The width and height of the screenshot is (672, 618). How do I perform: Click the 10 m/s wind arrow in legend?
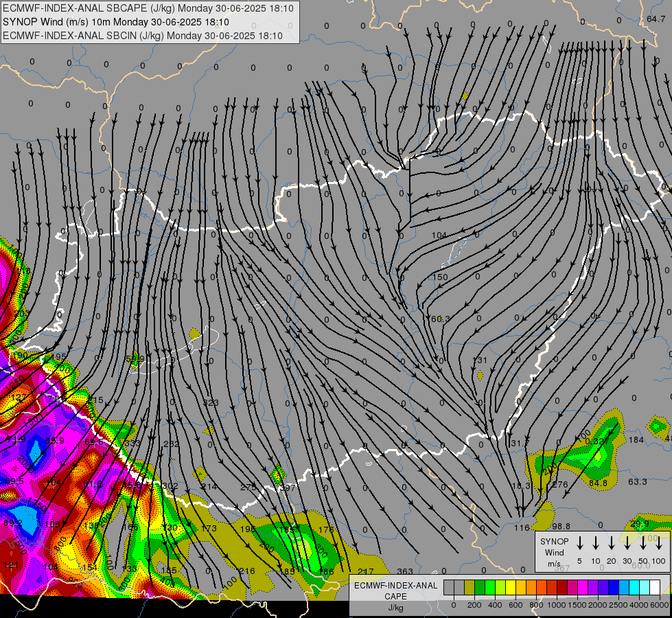click(x=596, y=542)
